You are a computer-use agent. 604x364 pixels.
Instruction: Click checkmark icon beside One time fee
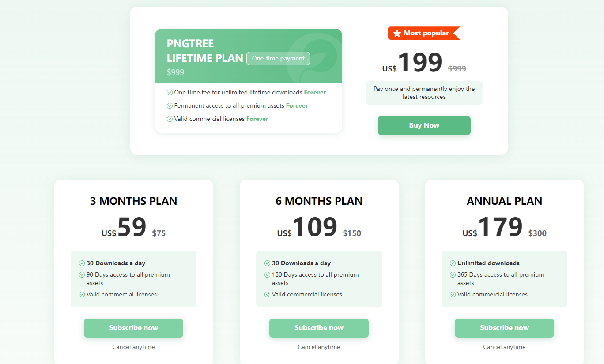(x=170, y=93)
